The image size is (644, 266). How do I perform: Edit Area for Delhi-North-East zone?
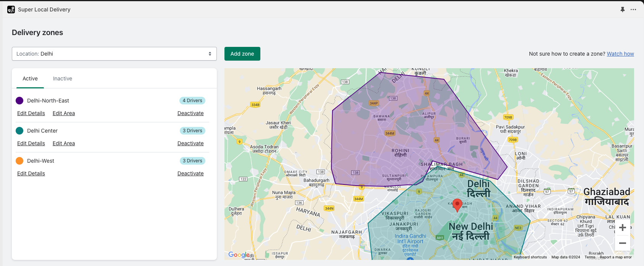pyautogui.click(x=64, y=113)
